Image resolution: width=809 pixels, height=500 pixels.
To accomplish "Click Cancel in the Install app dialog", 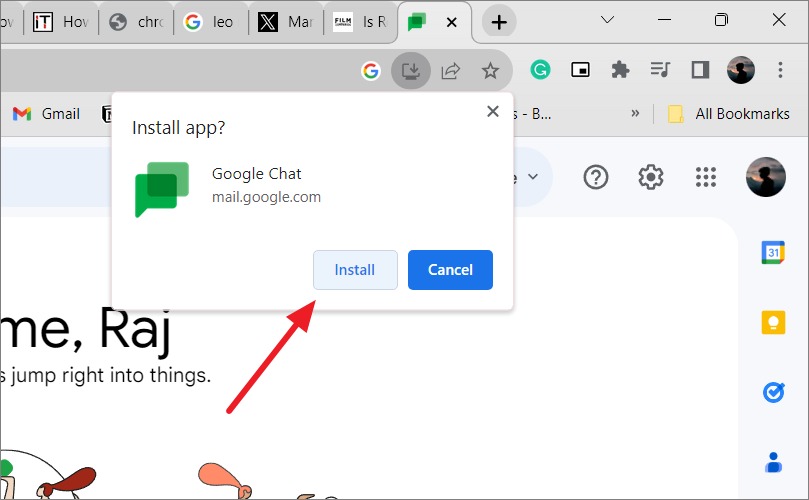I will (x=450, y=270).
